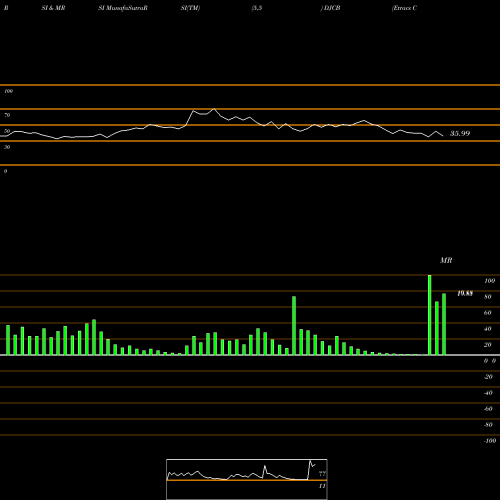Click the RSI axis label 30
This screenshot has width=500, height=500.
(7, 147)
